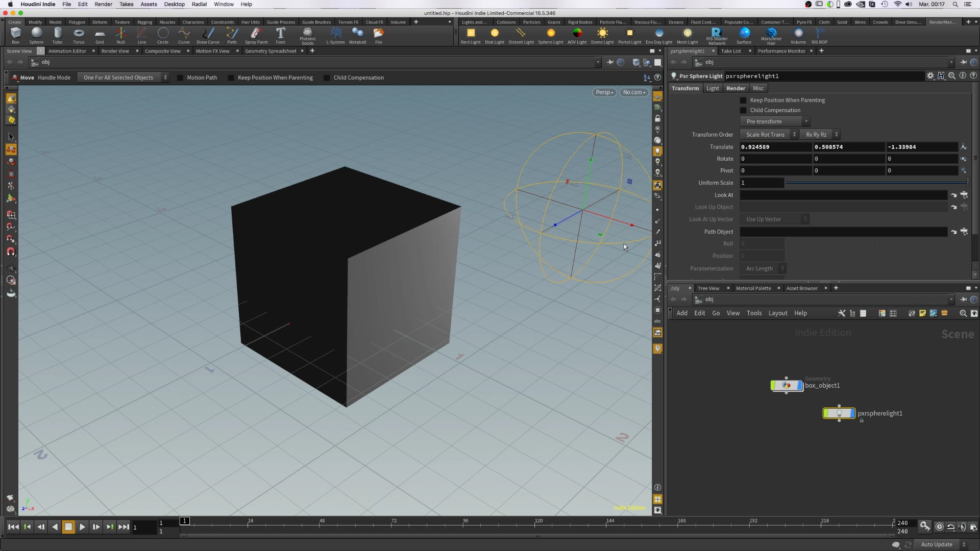Open the Scale Rot Trans order dropdown
The height and width of the screenshot is (551, 980).
(x=769, y=135)
